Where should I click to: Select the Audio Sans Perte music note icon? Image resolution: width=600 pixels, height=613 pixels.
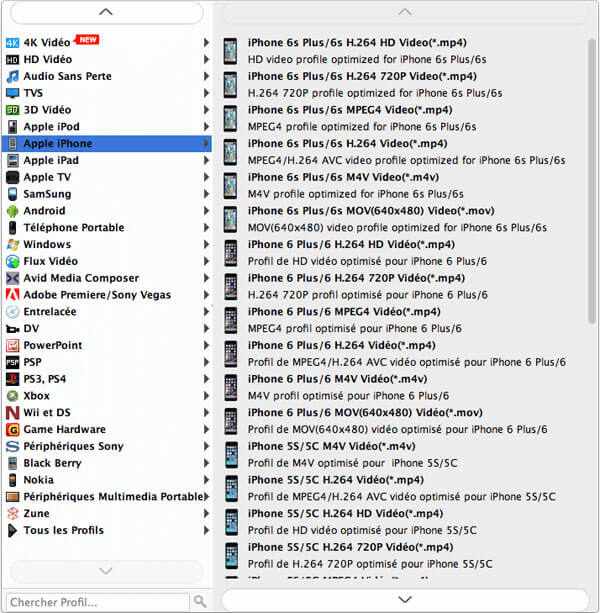(x=12, y=76)
